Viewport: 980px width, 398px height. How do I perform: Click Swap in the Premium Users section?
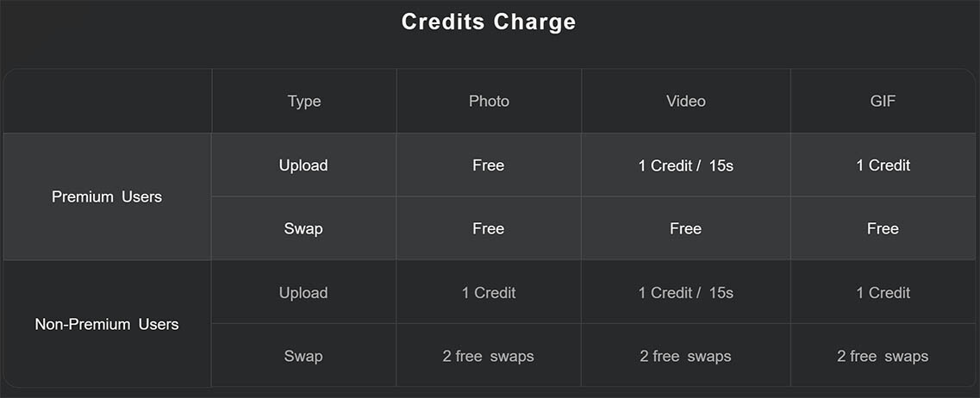(x=303, y=228)
